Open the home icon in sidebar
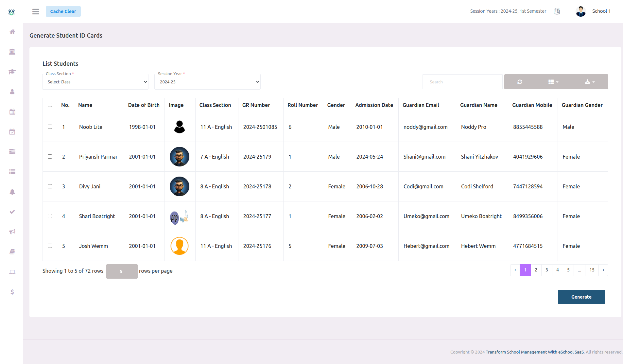Viewport: 623px width, 364px height. [12, 32]
